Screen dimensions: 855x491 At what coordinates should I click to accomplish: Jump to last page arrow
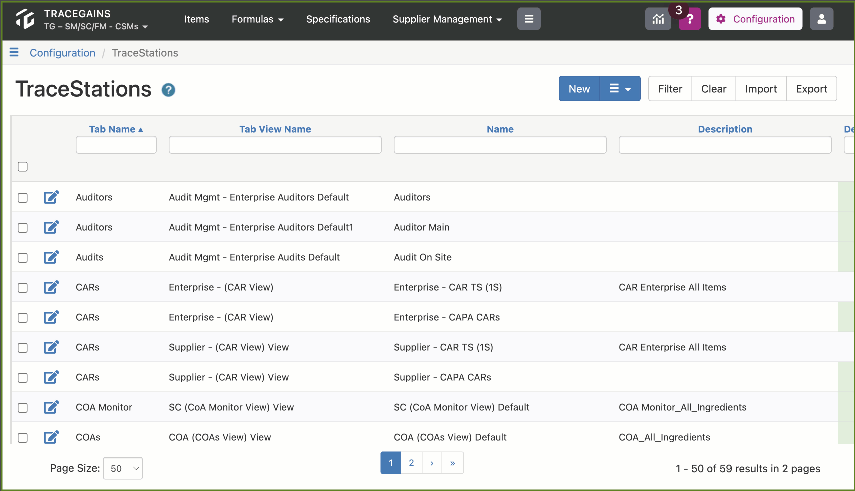click(x=453, y=463)
